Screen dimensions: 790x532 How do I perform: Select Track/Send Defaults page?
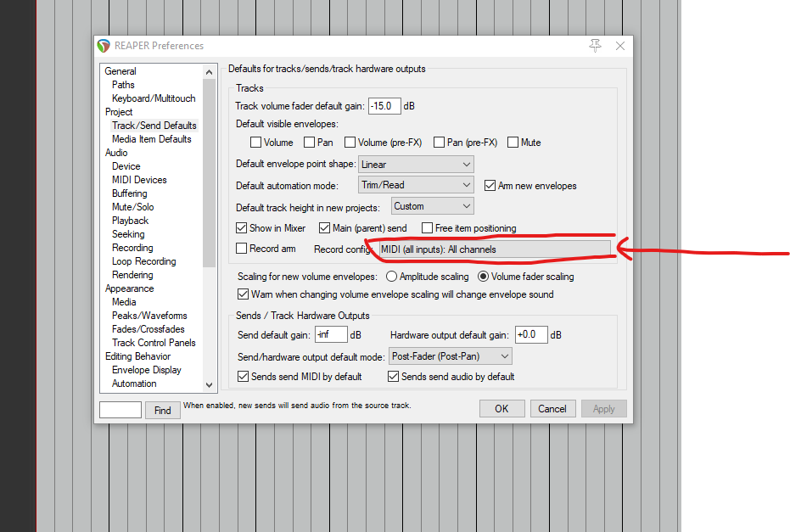tap(154, 126)
